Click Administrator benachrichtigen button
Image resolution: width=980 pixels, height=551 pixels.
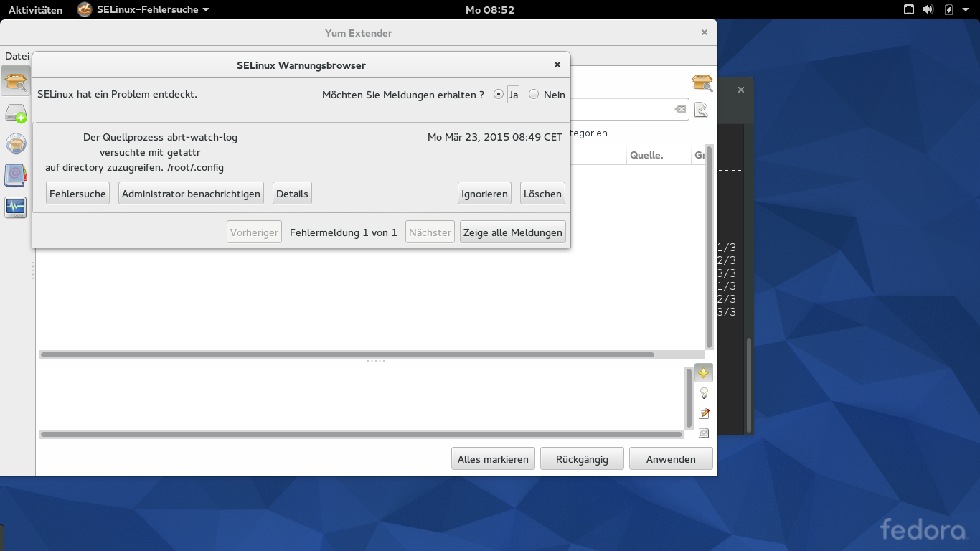click(x=191, y=194)
